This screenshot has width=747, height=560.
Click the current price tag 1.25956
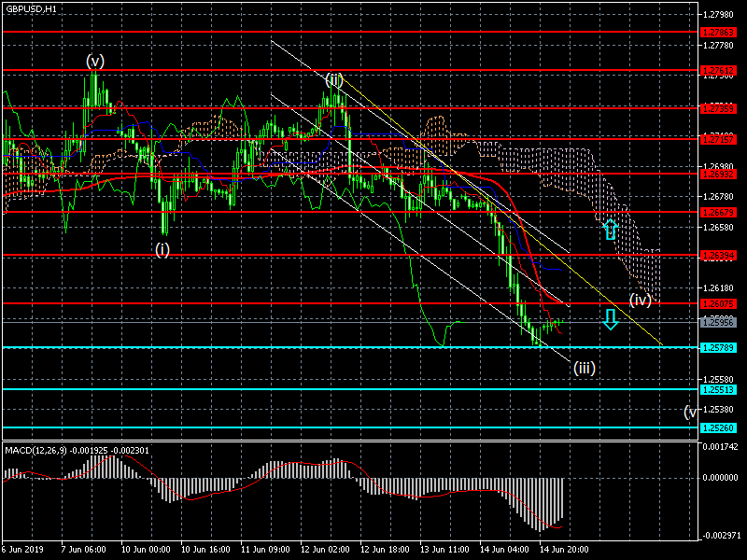[x=718, y=322]
